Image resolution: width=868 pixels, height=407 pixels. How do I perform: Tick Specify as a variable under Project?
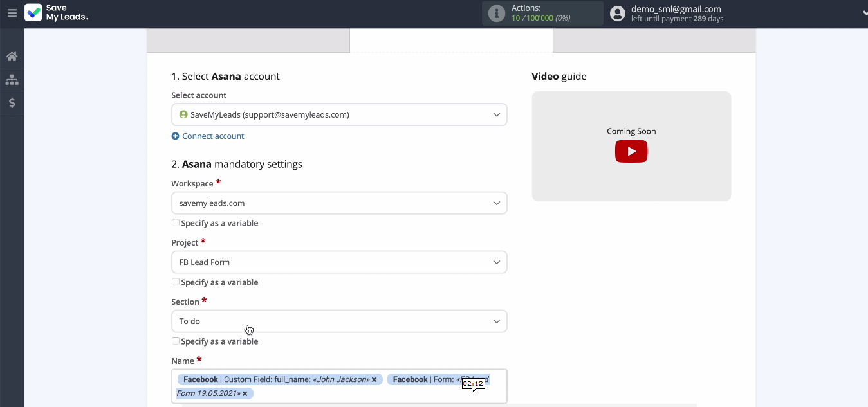(176, 282)
